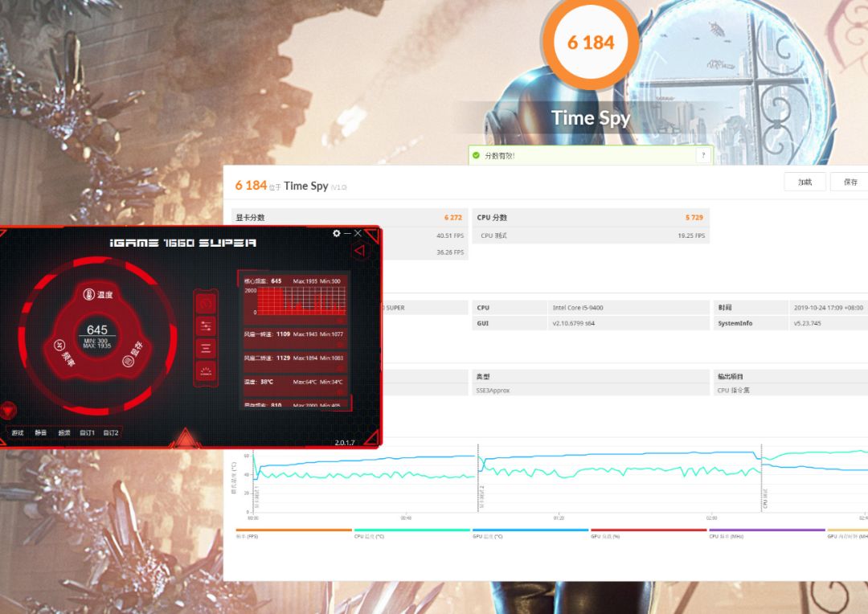Switch to the 自订1 profile tab

pyautogui.click(x=87, y=432)
